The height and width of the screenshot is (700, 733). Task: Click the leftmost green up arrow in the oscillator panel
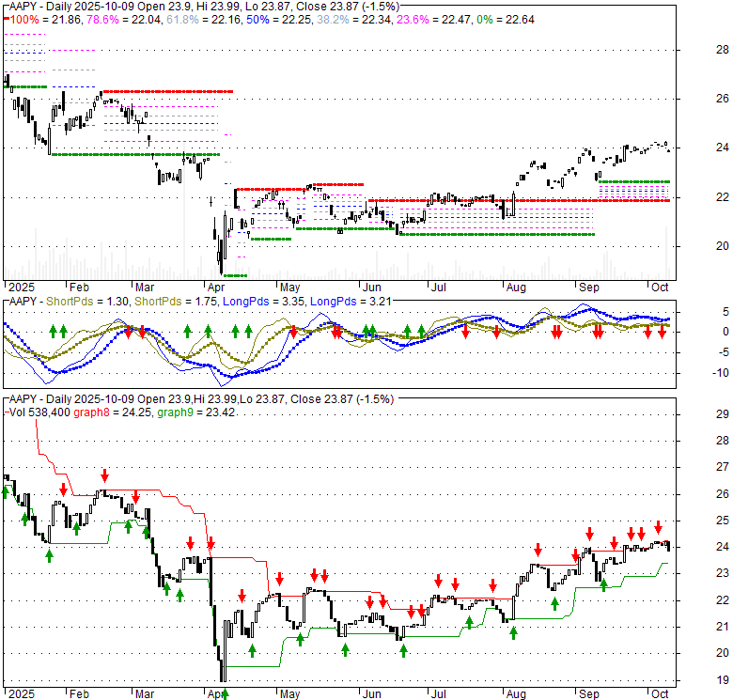pos(54,331)
